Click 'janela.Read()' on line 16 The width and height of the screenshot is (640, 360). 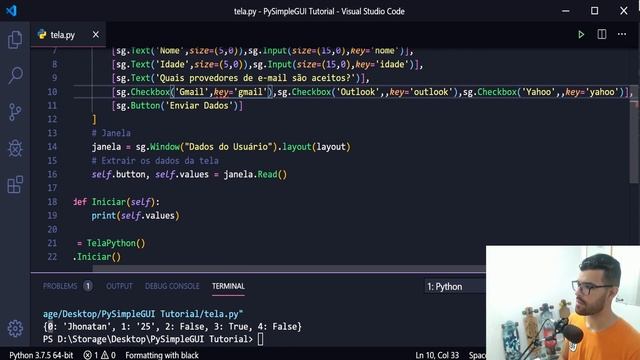255,174
